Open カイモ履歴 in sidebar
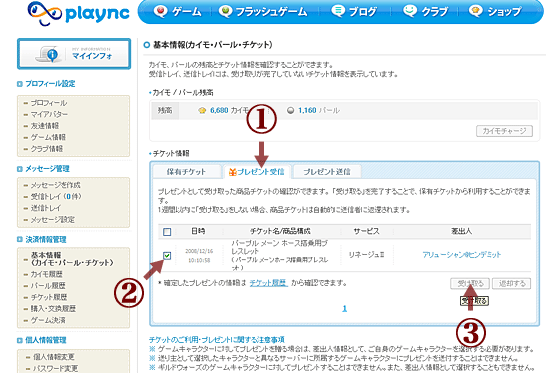Image resolution: width=560 pixels, height=373 pixels. point(46,274)
